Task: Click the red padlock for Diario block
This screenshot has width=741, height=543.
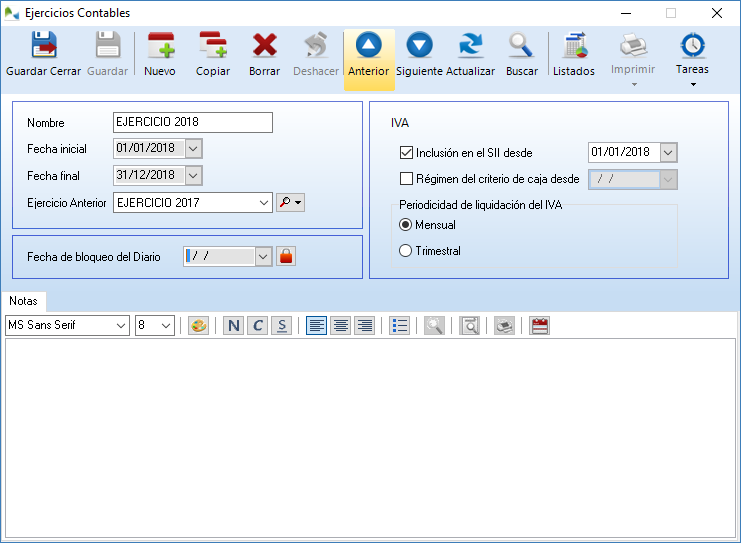Action: tap(286, 256)
